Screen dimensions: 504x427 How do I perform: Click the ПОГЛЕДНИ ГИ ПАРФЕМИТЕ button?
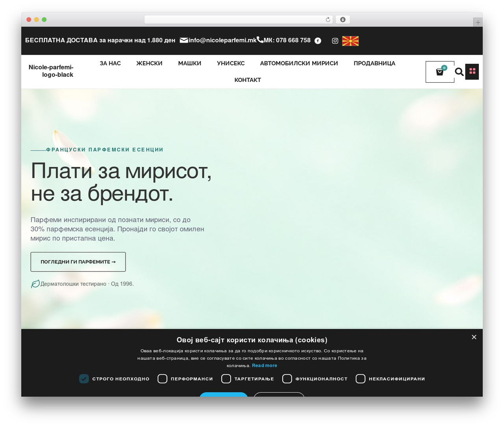pos(78,262)
